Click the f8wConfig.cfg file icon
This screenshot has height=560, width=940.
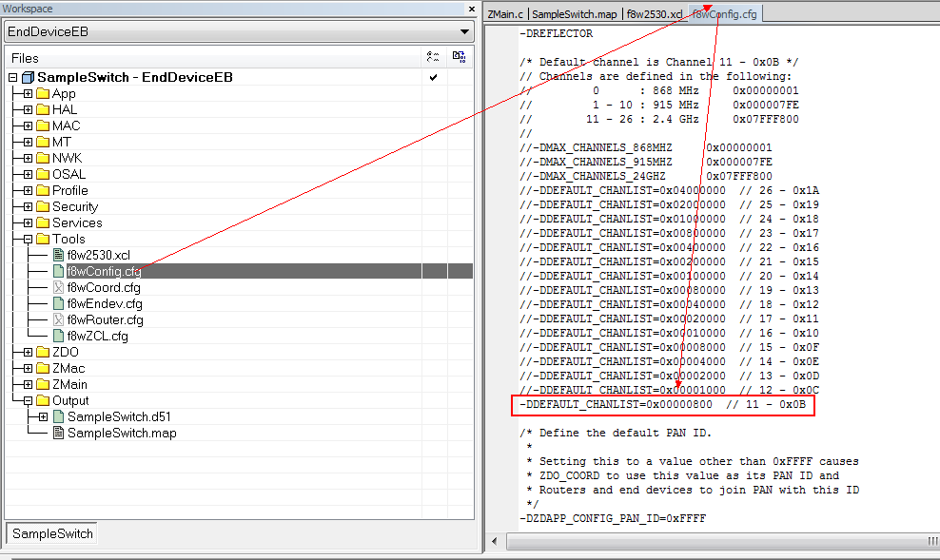(x=58, y=271)
